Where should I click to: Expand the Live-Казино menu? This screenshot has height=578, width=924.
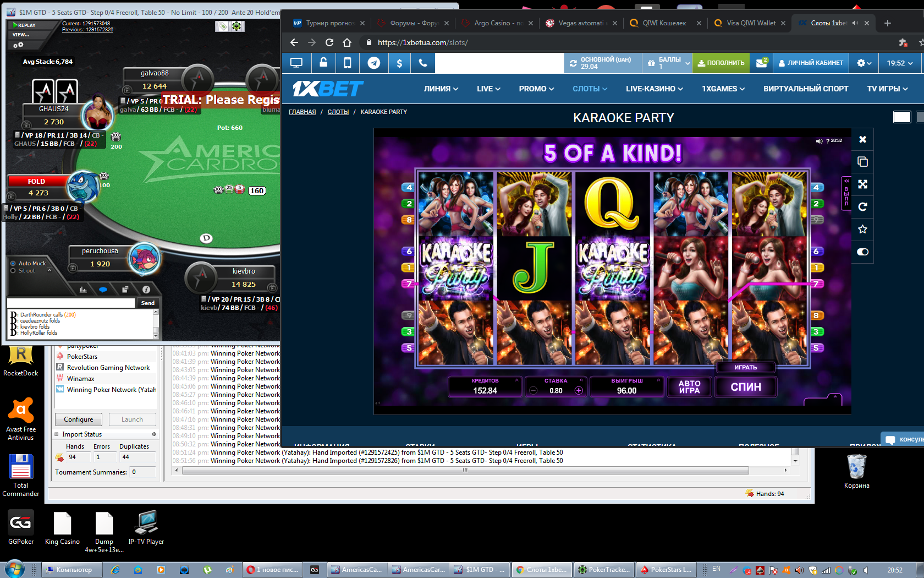pos(654,89)
